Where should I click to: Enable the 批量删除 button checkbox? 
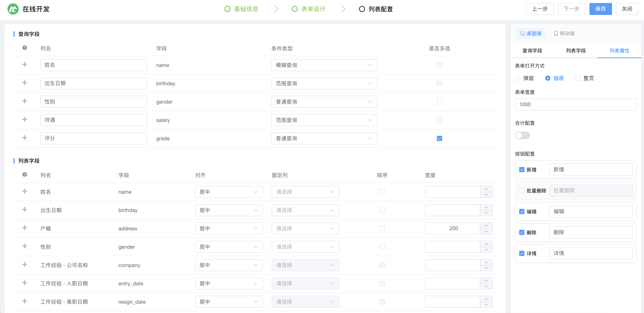(522, 191)
